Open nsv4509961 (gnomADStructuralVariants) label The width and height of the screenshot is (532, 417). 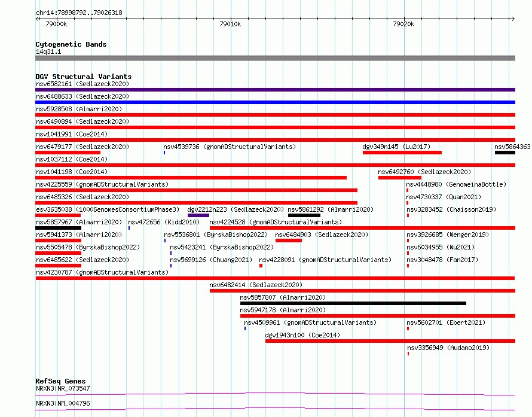(310, 322)
